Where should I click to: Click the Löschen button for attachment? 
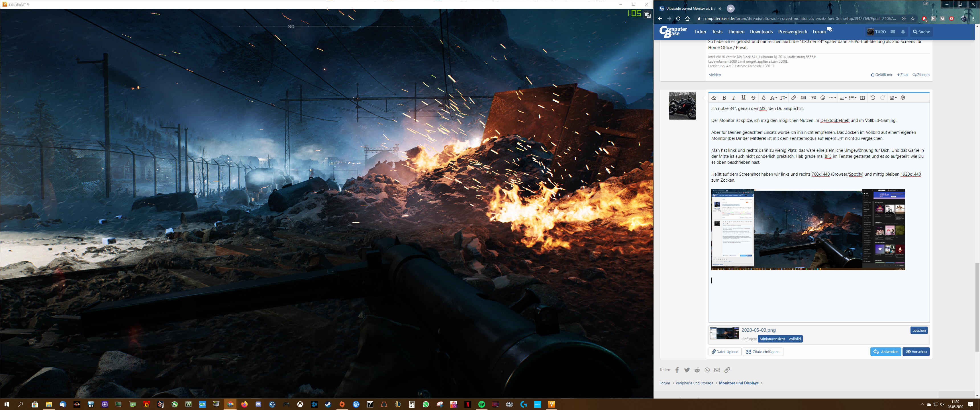click(x=919, y=330)
